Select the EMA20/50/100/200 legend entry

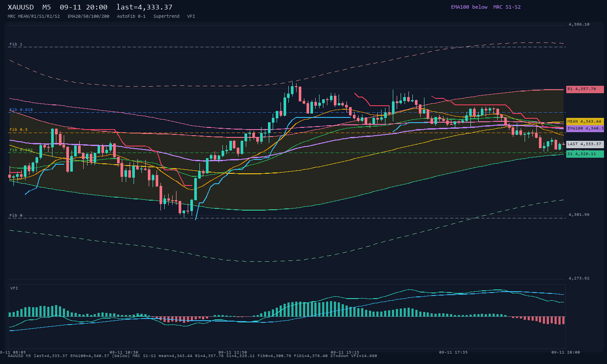tap(88, 16)
